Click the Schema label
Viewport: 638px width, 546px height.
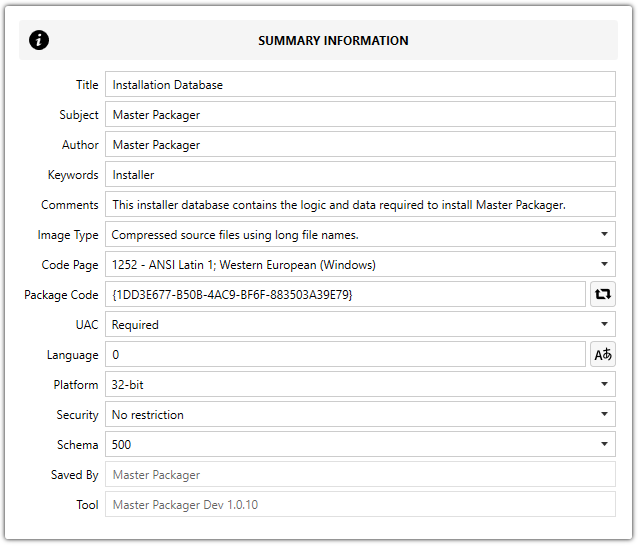78,445
